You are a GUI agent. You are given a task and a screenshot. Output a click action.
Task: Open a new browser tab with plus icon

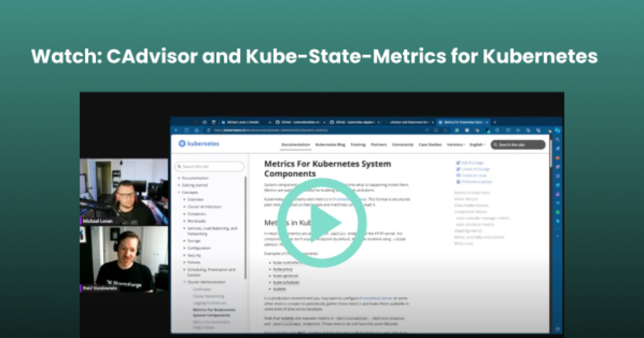(x=494, y=122)
